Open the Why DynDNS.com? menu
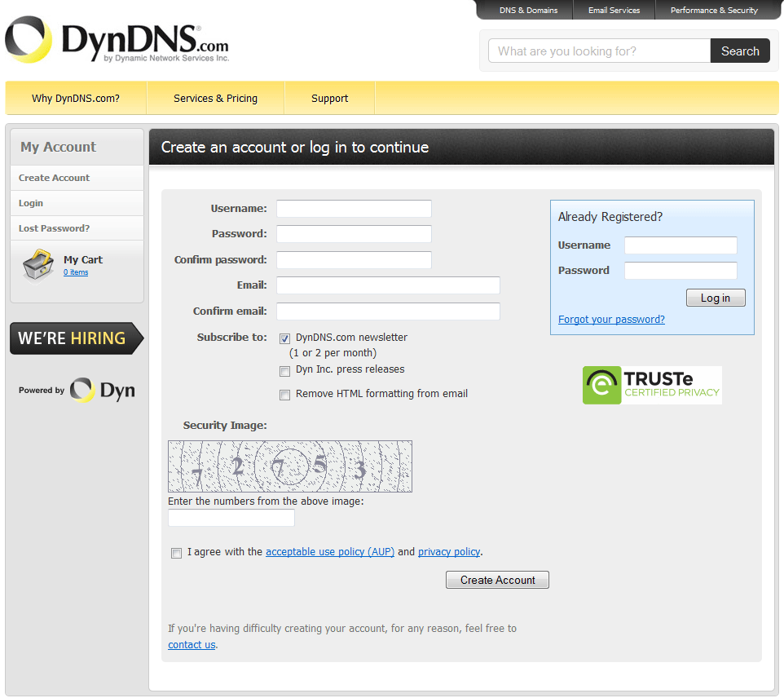The image size is (784, 698). click(x=76, y=99)
